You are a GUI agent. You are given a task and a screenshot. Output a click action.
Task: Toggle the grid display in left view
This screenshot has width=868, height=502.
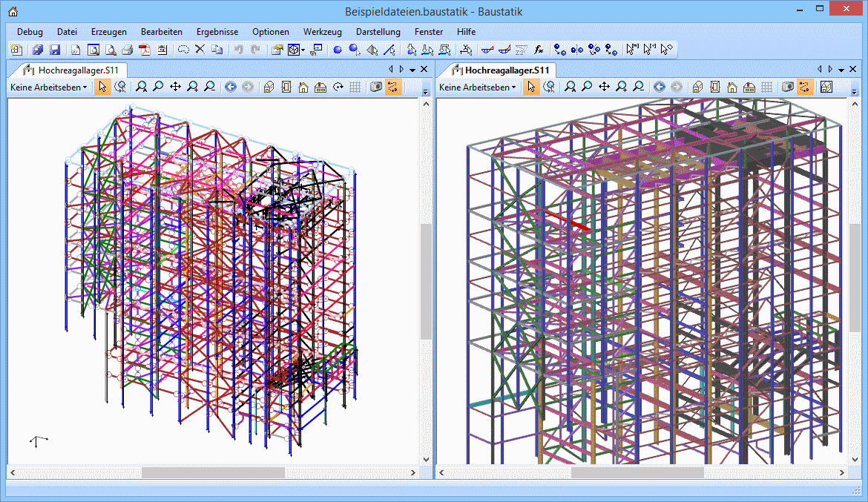[355, 87]
